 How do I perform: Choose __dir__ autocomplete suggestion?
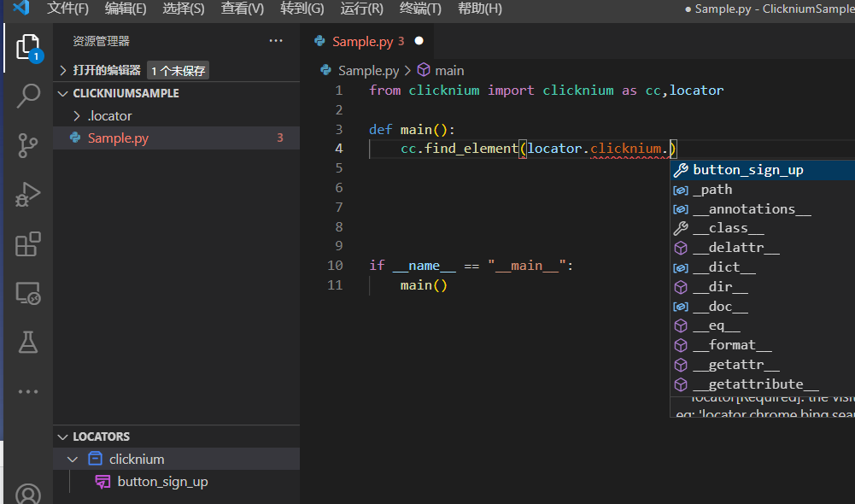pyautogui.click(x=762, y=287)
